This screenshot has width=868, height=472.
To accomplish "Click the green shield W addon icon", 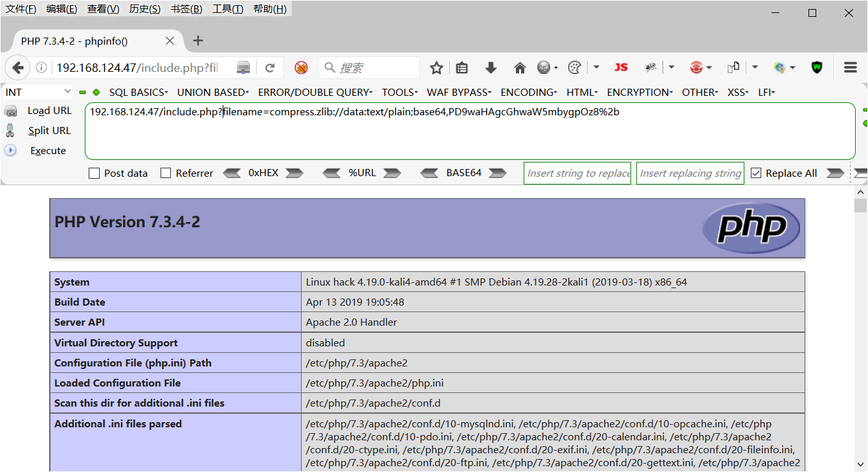I will coord(817,67).
